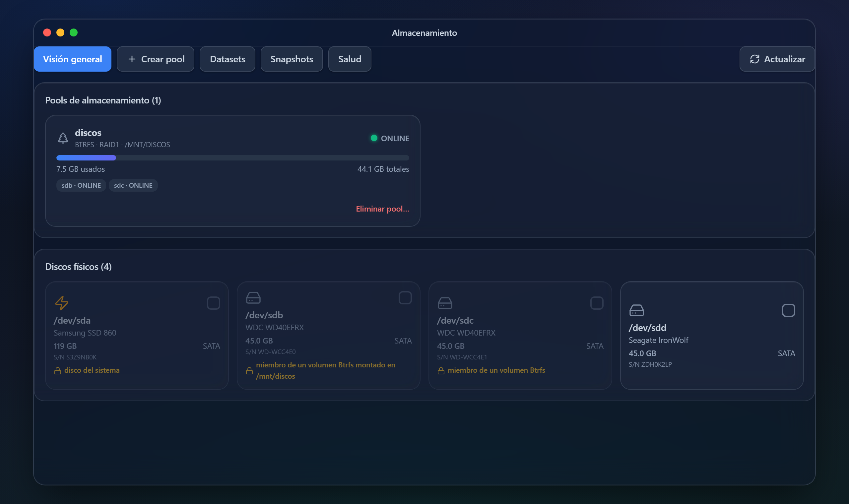
Task: Click the SATA label on the /dev/sdd card
Action: (787, 353)
